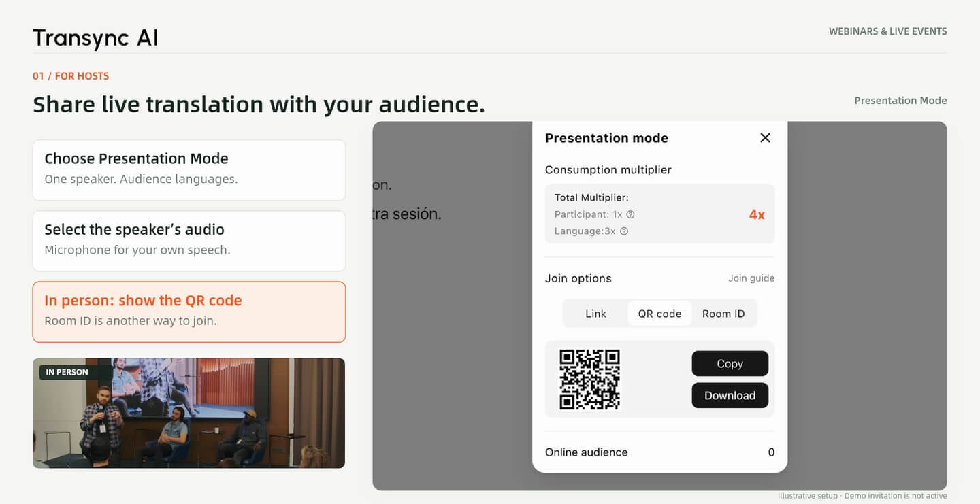This screenshot has width=980, height=504.
Task: Click the Online audience count 0
Action: tap(771, 452)
